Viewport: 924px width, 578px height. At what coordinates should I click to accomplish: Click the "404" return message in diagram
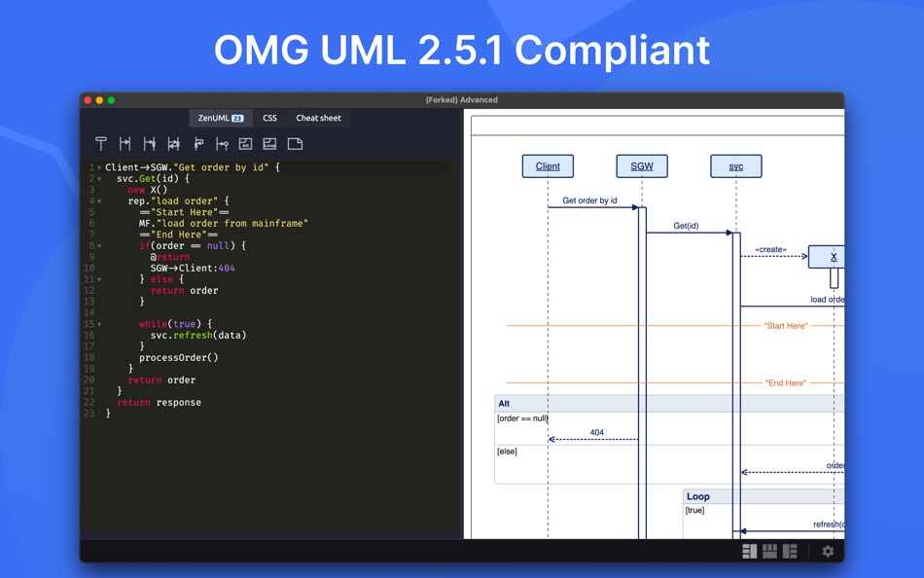pos(596,432)
